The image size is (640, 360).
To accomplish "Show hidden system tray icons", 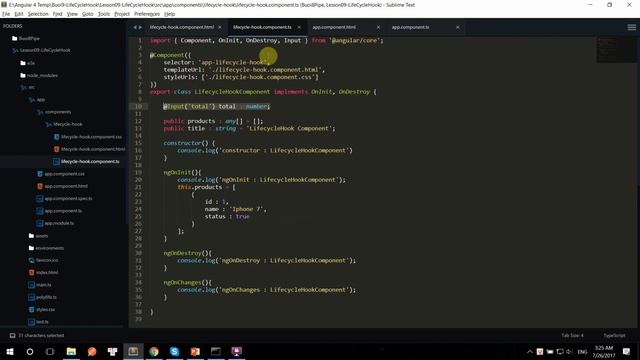I will coord(529,351).
